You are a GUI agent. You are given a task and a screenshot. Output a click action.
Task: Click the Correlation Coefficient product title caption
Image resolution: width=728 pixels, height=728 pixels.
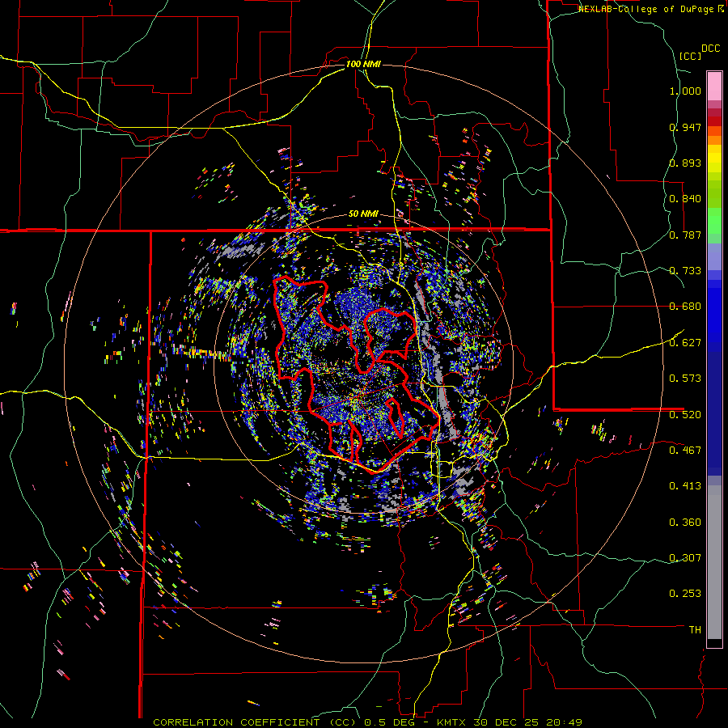point(367,722)
